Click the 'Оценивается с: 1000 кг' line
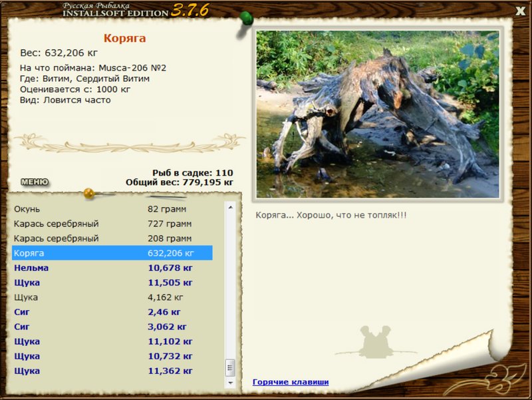 click(75, 89)
